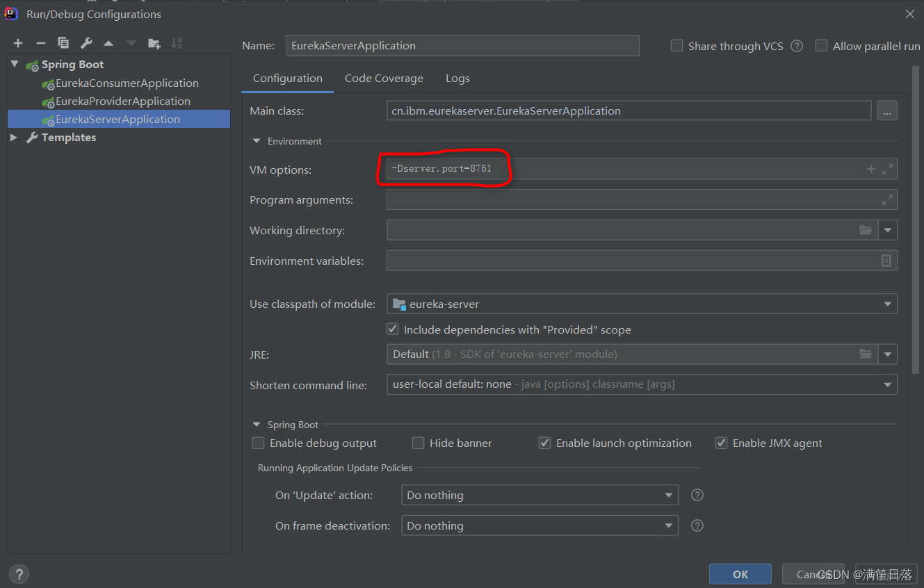Select EurekaServerApplication configuration
Viewport: 924px width, 588px height.
(x=118, y=119)
